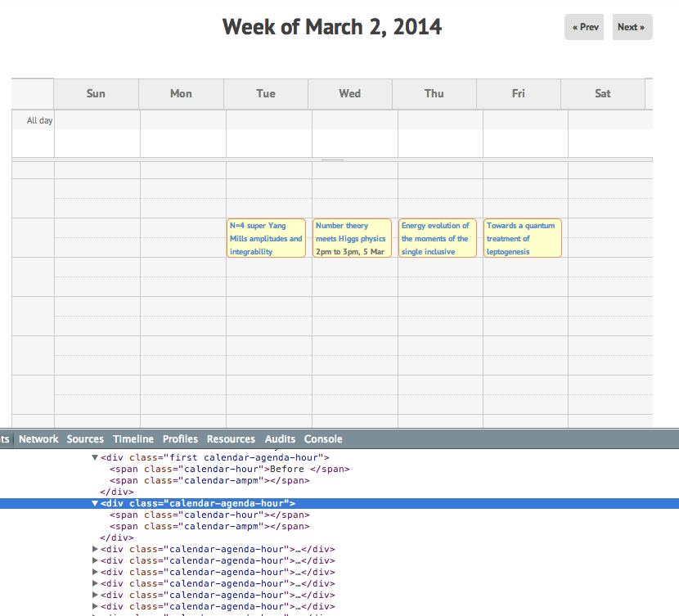Image resolution: width=679 pixels, height=616 pixels.
Task: Click the Fri column header
Action: point(519,93)
